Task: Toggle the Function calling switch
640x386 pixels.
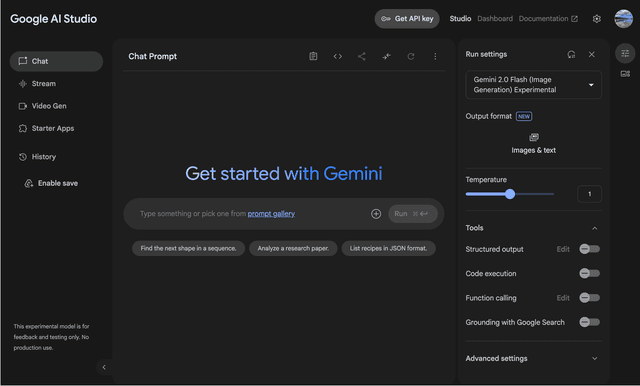Action: click(589, 298)
